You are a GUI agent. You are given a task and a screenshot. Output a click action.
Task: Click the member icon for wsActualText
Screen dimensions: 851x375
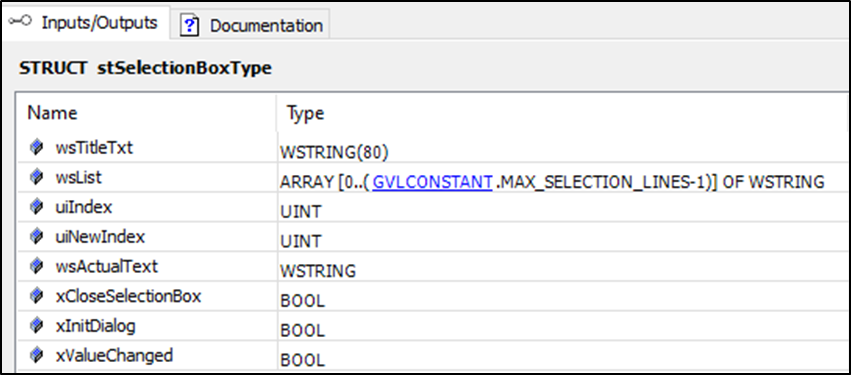(36, 266)
